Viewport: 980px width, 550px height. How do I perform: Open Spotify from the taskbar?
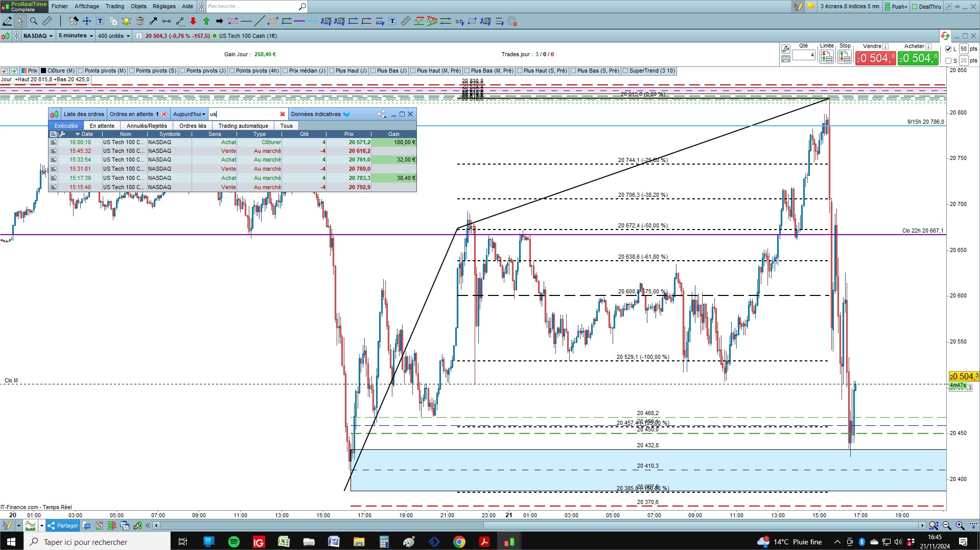point(234,542)
